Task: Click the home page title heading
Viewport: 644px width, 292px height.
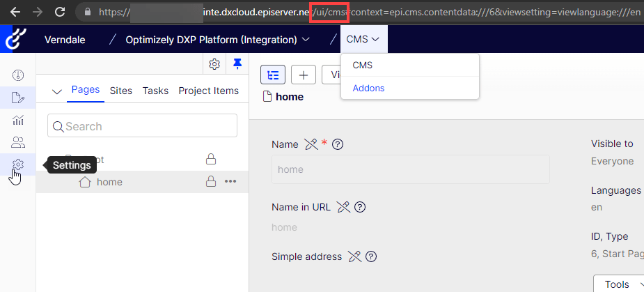Action: (x=290, y=97)
